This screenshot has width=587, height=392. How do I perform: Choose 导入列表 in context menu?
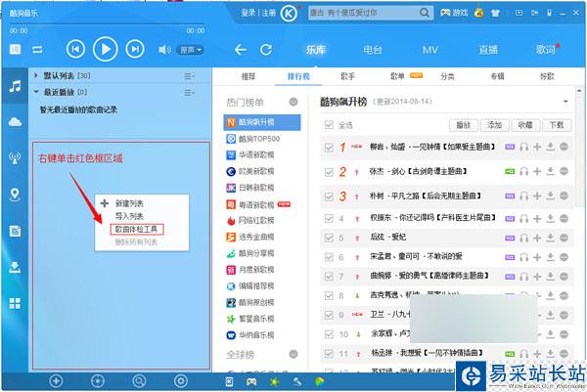(x=129, y=216)
